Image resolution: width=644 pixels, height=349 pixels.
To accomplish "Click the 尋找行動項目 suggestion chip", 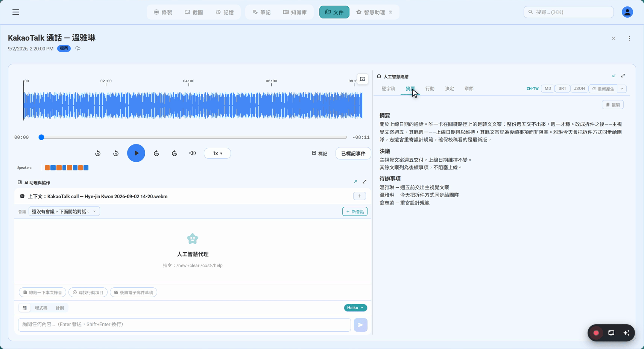I will tap(88, 292).
